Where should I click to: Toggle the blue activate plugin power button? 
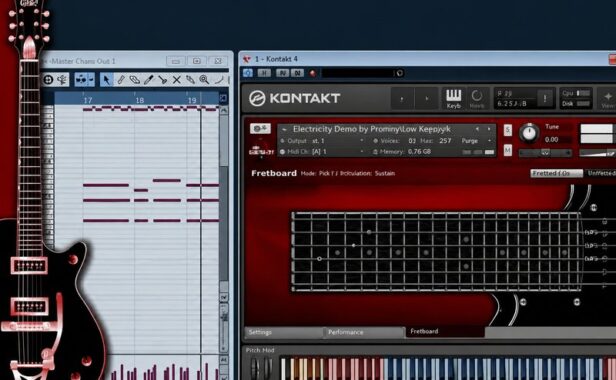tap(248, 73)
